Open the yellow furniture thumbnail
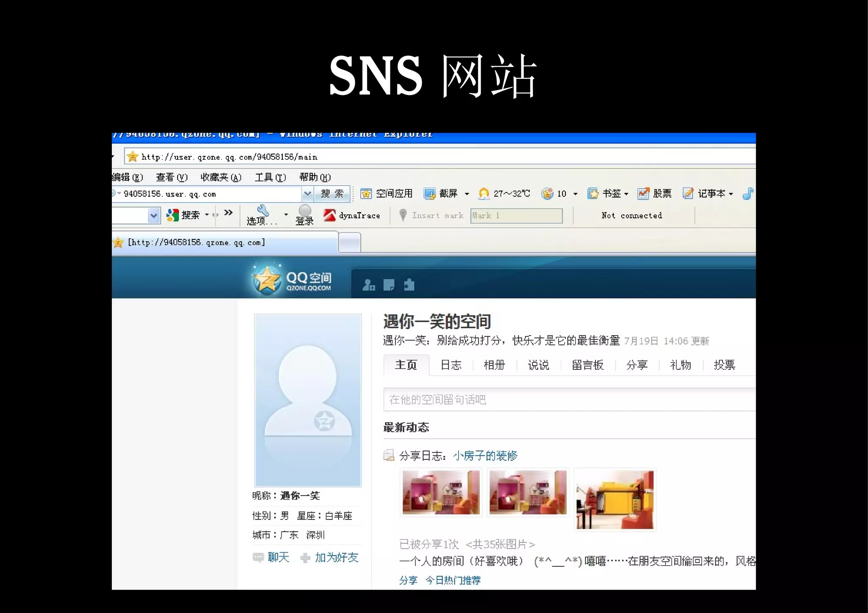The height and width of the screenshot is (613, 868). click(615, 499)
